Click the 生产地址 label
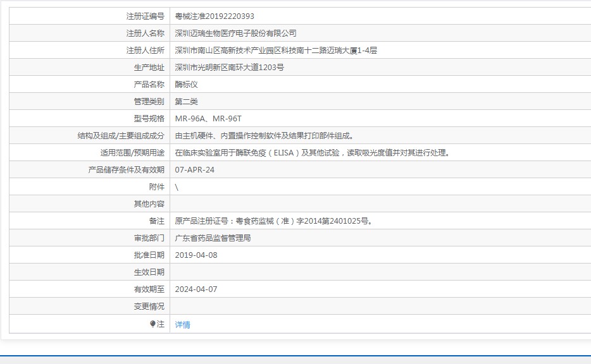591x364 pixels. pos(149,68)
